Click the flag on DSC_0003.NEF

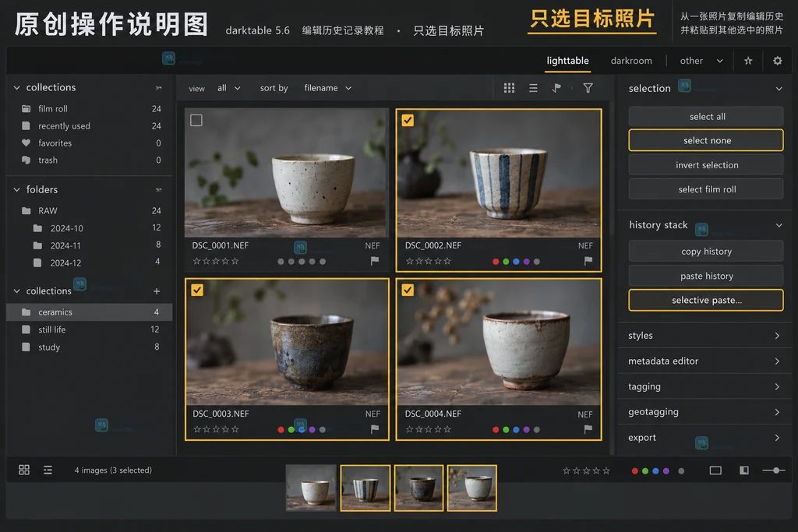375,428
